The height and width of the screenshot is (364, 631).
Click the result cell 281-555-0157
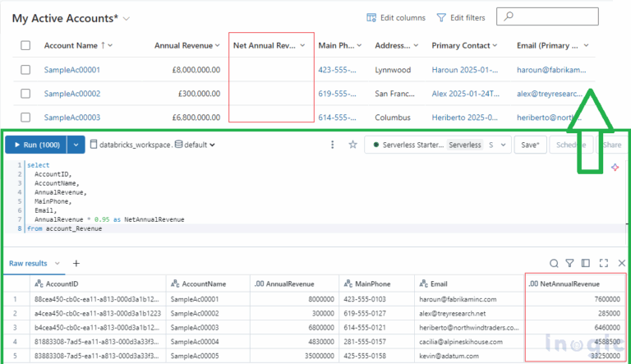point(365,342)
